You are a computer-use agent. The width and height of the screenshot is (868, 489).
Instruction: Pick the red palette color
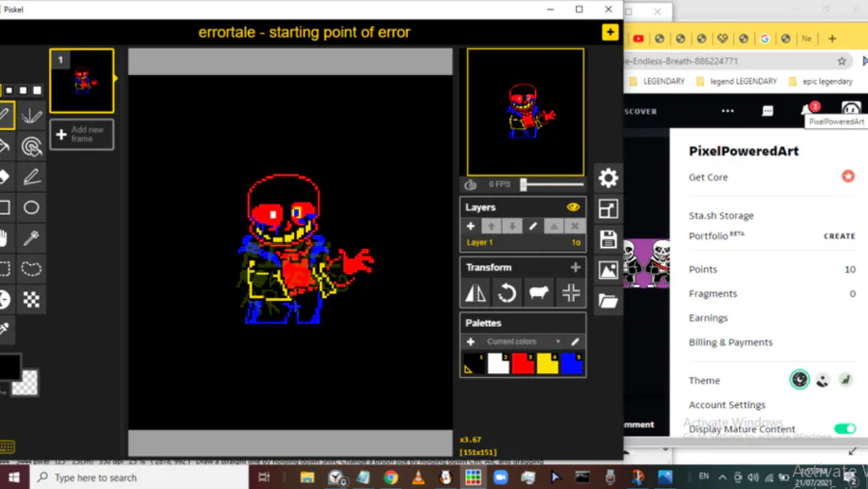(x=522, y=364)
